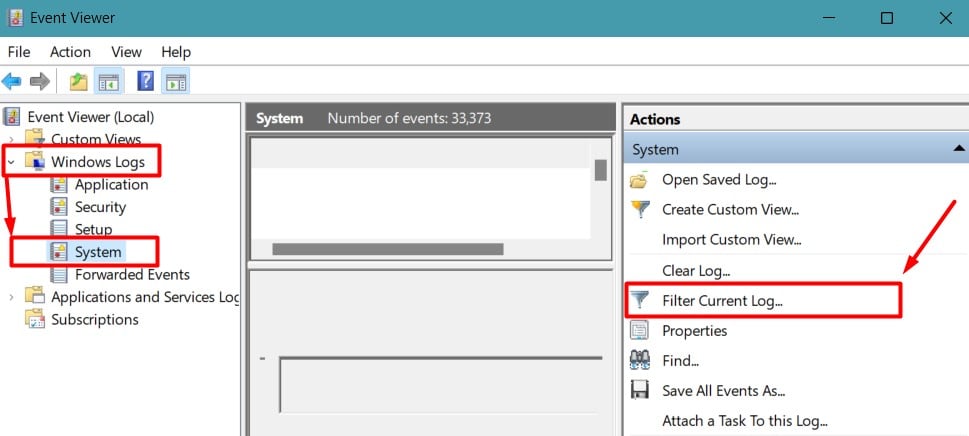
Task: Click the Forwarded Events log icon
Action: click(x=59, y=274)
